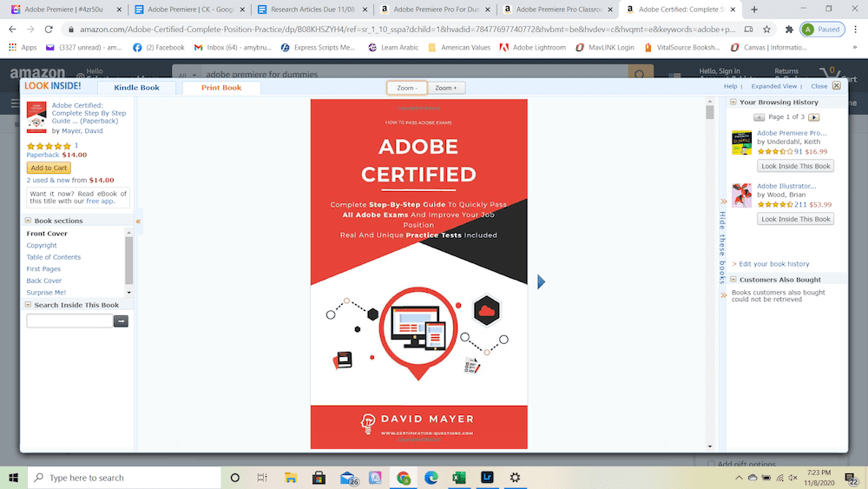
Task: Open the author link Mayer, David
Action: click(82, 131)
